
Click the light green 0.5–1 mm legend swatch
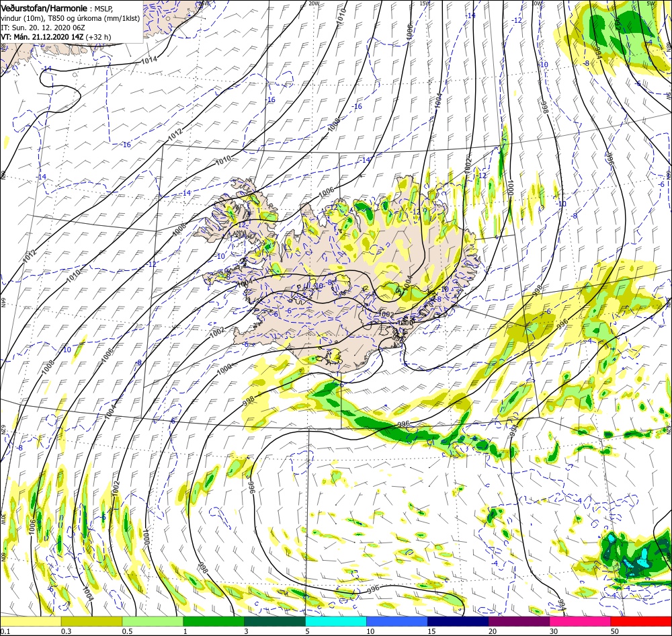coord(153,621)
